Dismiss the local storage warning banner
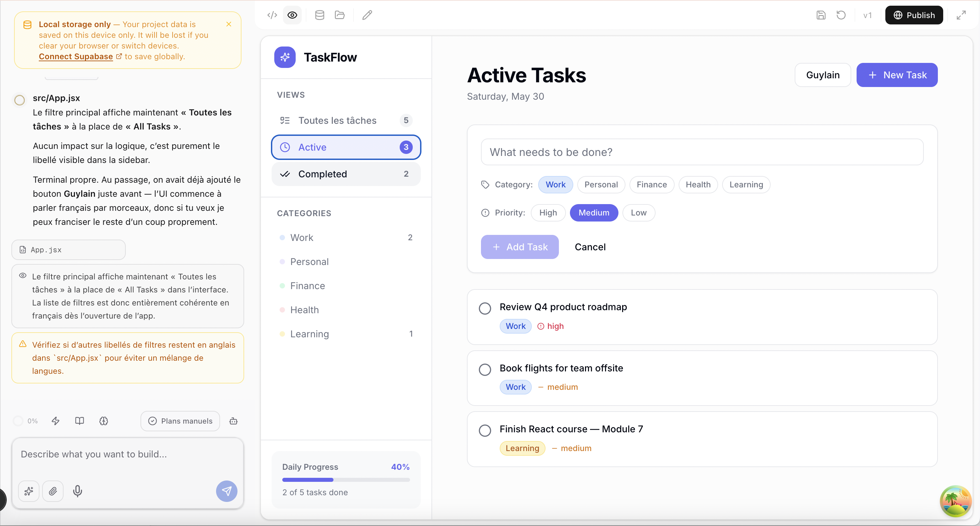 click(x=229, y=24)
